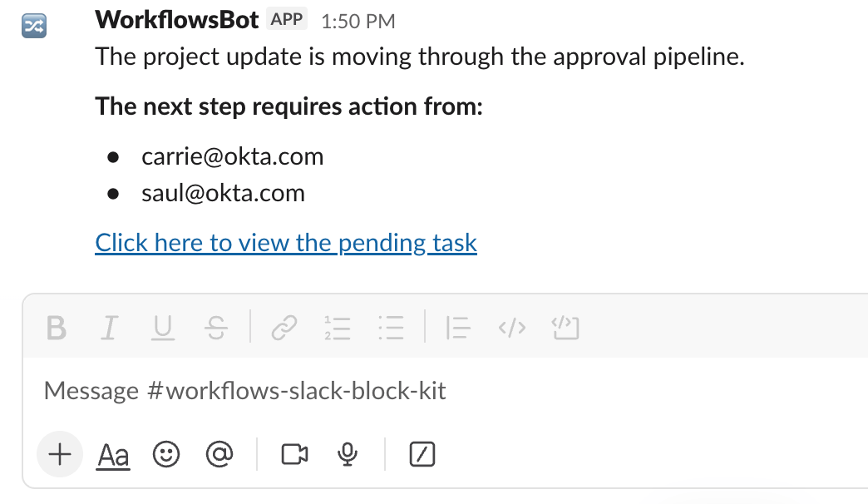Insert a hyperlink in message
The image size is (868, 504).
[x=284, y=329]
